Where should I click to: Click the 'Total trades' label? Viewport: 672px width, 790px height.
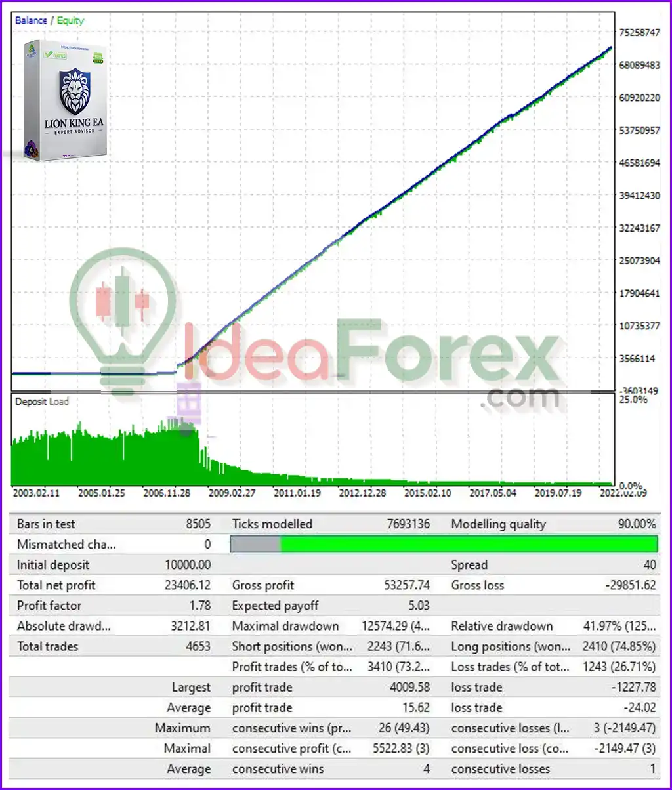[x=47, y=646]
